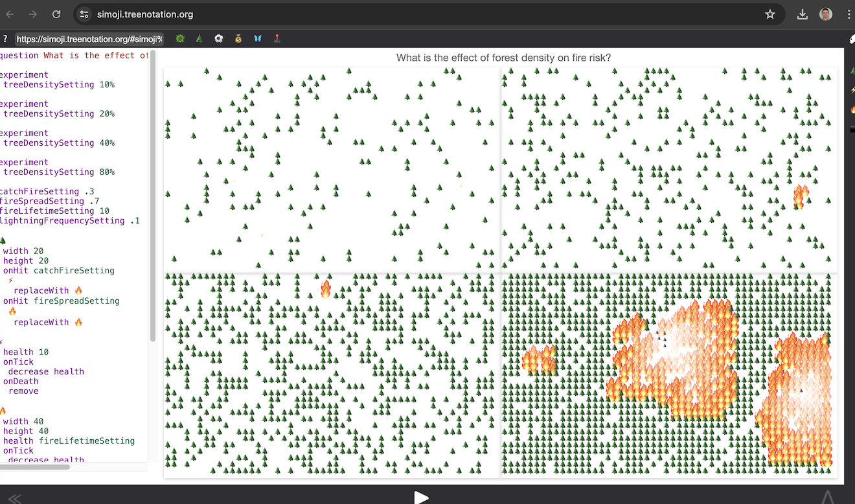Open the money bag example icon
The image size is (855, 504).
coord(238,39)
